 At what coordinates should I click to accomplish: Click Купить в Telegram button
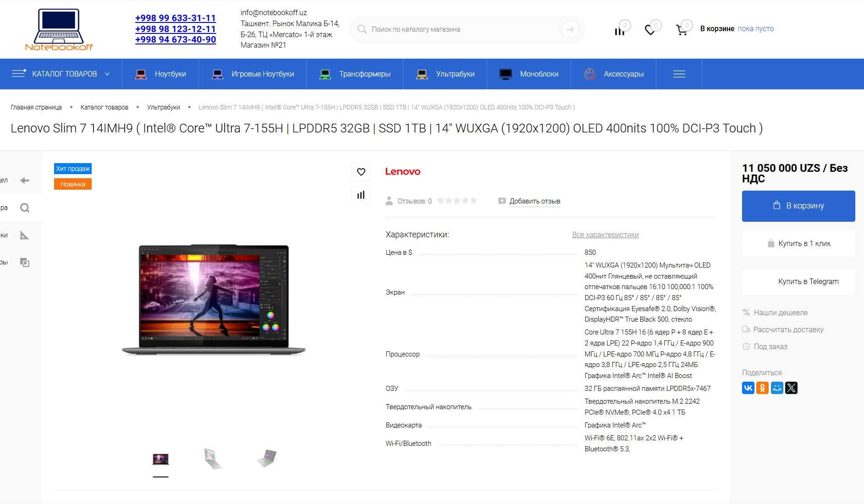pos(798,282)
